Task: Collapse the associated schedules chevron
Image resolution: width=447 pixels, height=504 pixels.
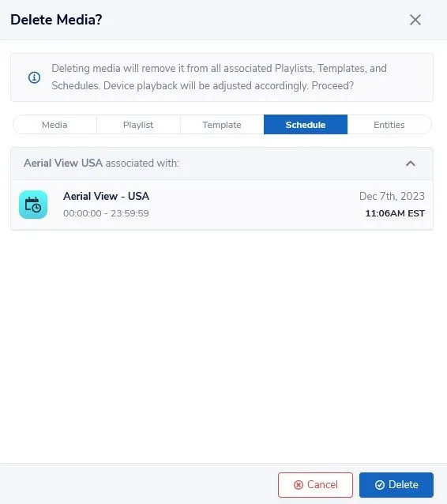Action: point(411,164)
